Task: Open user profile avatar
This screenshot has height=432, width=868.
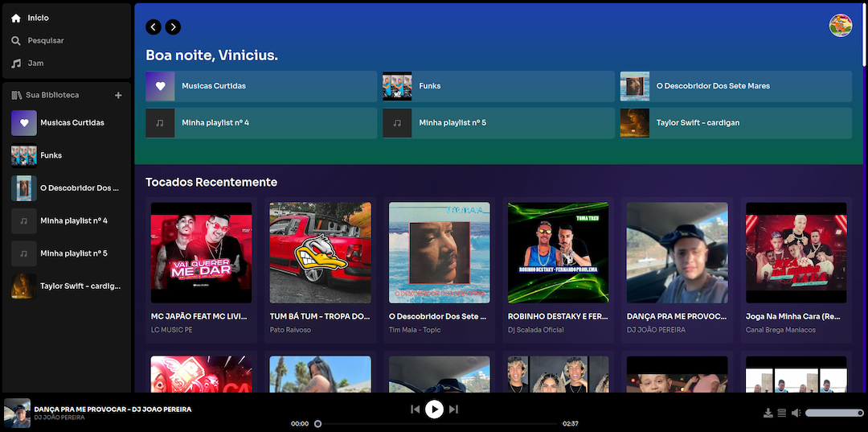Action: pos(841,26)
